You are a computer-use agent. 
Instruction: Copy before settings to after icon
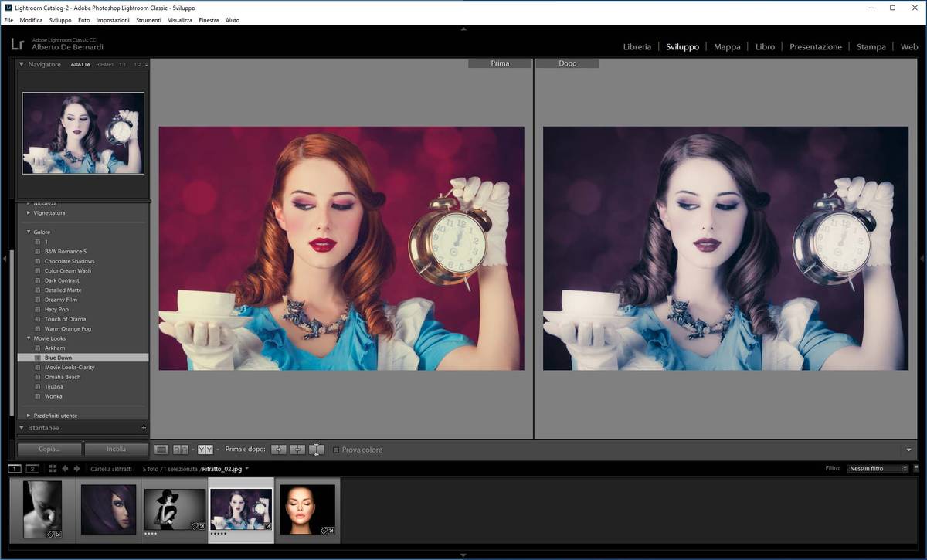coord(278,450)
